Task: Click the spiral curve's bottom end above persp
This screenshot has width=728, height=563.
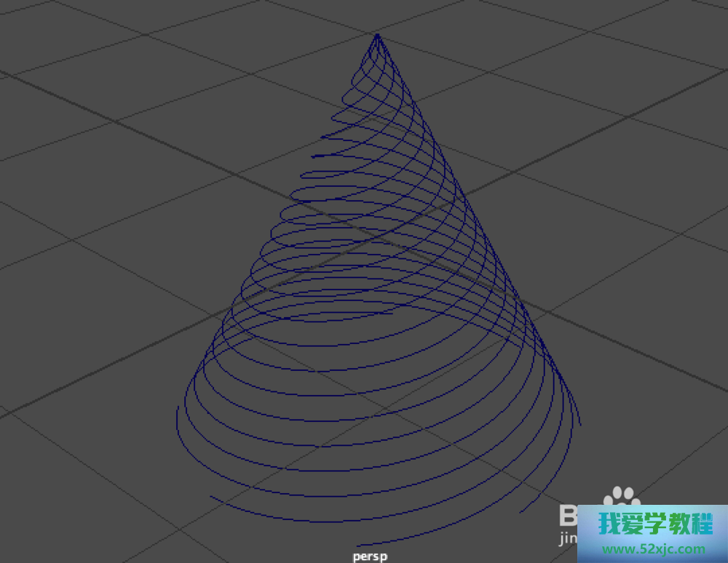Action: coord(362,543)
